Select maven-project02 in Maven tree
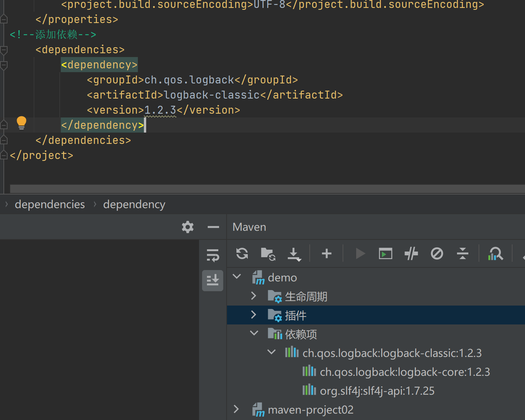This screenshot has height=420, width=525. point(310,410)
